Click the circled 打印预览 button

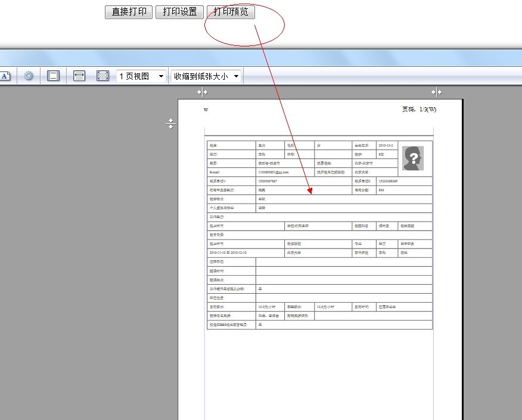[230, 11]
